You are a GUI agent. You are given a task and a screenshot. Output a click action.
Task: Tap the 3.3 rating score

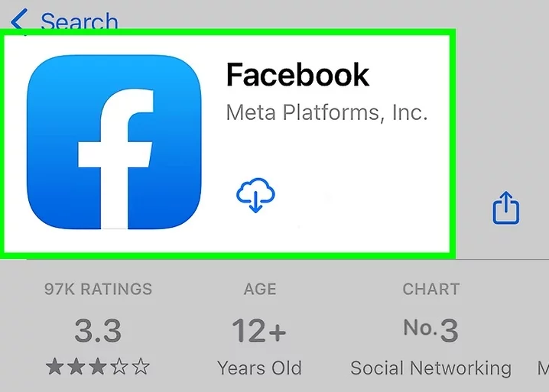click(98, 331)
